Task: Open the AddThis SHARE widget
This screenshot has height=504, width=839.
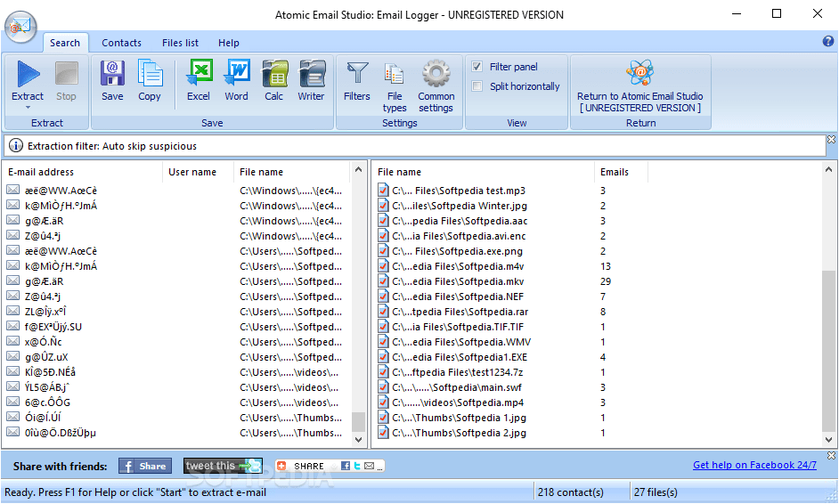Action: [x=330, y=466]
